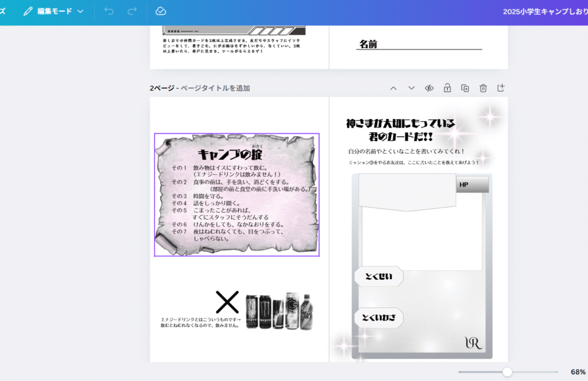Click the redo arrow icon
Image resolution: width=588 pixels, height=381 pixels.
pos(132,11)
